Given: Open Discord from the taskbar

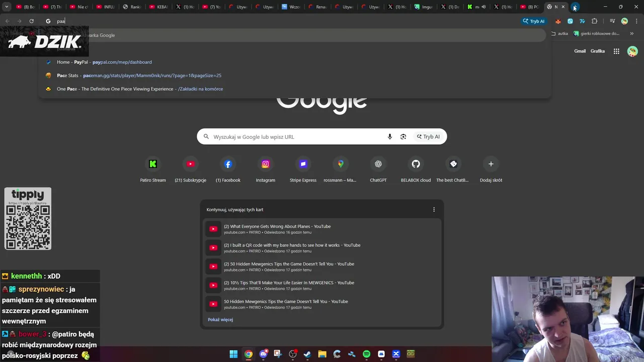Looking at the screenshot, I should pos(263,354).
